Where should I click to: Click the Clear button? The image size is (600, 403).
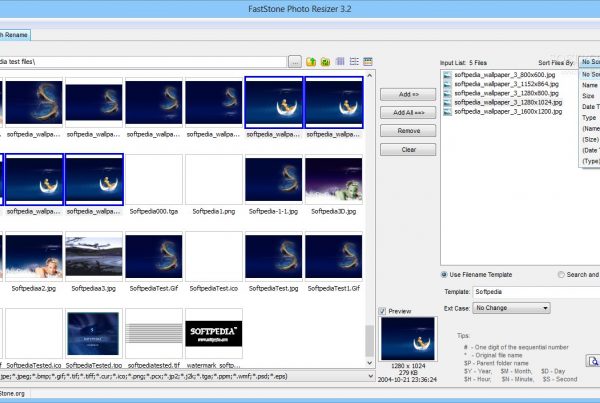(x=408, y=150)
